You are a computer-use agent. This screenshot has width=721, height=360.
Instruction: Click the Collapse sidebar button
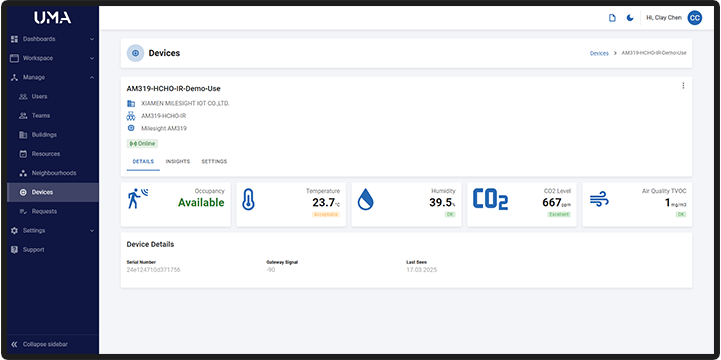(53, 344)
